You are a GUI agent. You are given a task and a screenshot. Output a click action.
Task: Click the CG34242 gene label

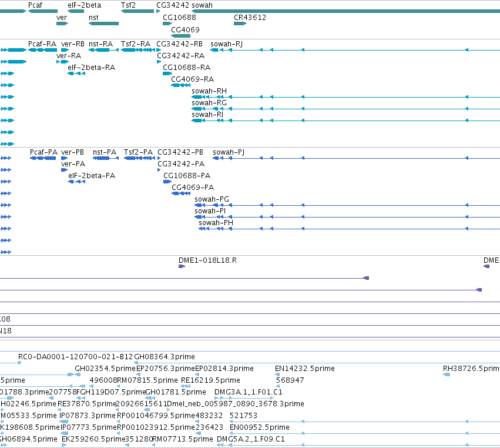coord(173,5)
